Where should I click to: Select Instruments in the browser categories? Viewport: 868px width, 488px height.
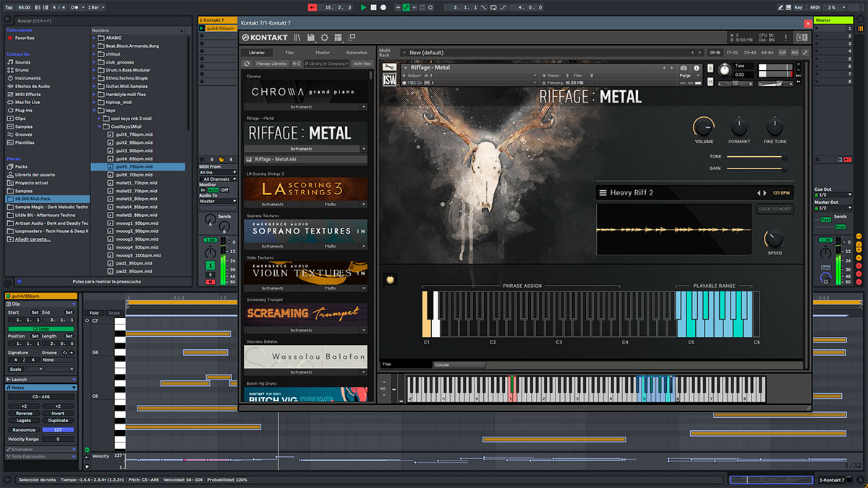pyautogui.click(x=27, y=78)
